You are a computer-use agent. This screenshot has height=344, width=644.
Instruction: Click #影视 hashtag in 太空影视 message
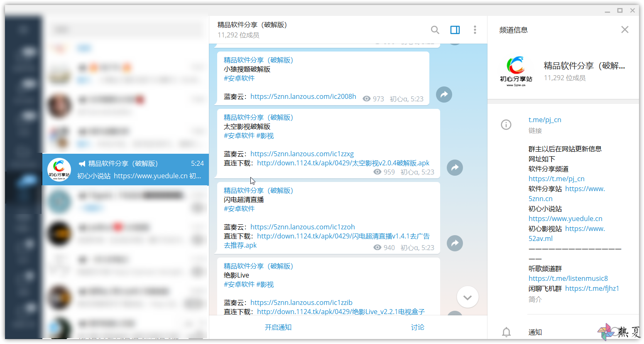[x=265, y=135]
